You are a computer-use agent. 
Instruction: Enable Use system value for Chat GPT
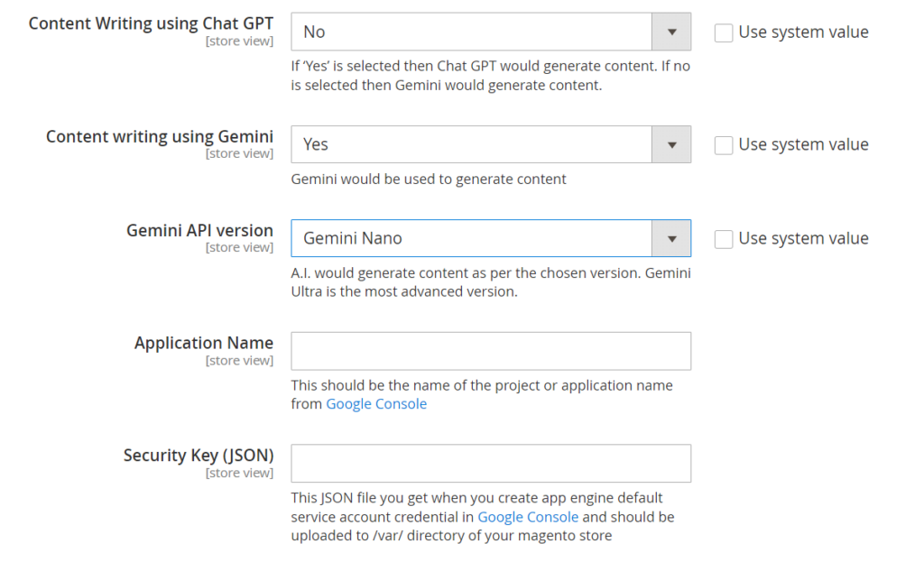[724, 33]
